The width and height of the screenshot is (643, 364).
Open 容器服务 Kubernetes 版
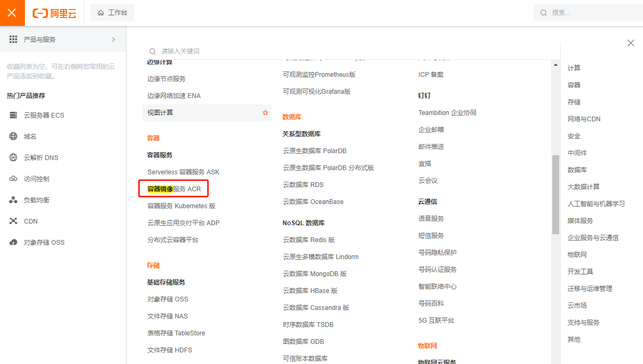[181, 206]
